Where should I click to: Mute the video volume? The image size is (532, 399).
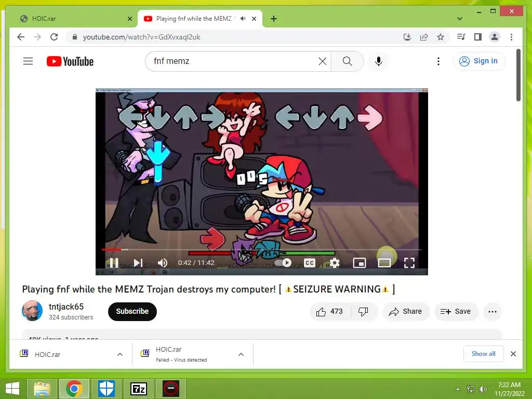[x=163, y=262]
